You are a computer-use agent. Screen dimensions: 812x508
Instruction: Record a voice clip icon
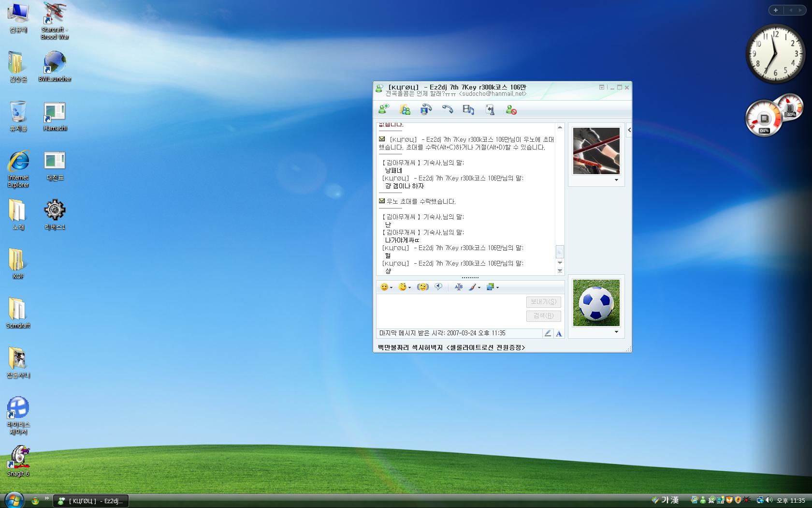coord(438,287)
